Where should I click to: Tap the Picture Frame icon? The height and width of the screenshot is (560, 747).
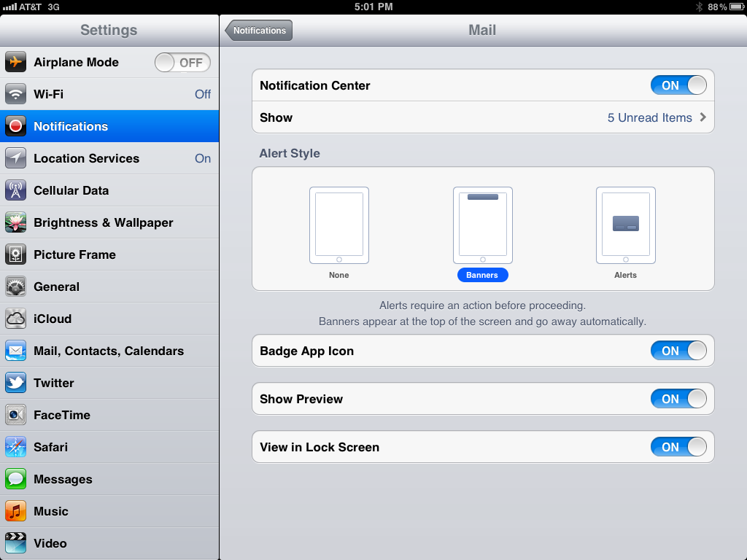pos(16,254)
